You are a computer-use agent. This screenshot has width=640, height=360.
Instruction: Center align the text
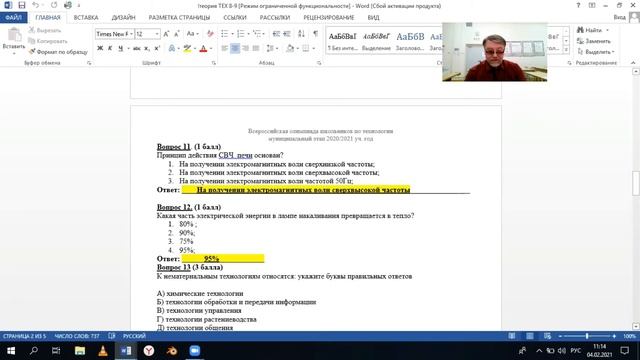pos(235,48)
